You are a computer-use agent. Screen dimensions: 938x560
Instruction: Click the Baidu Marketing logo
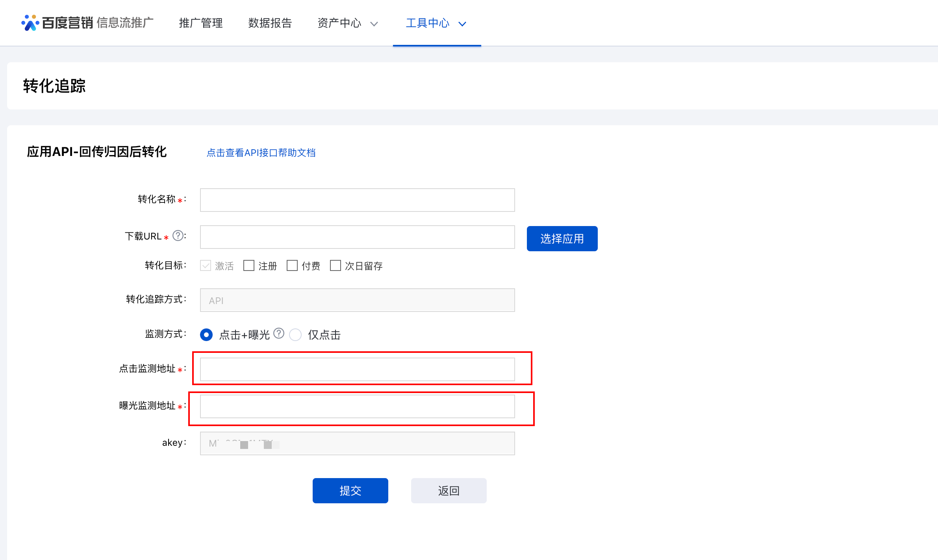click(57, 23)
